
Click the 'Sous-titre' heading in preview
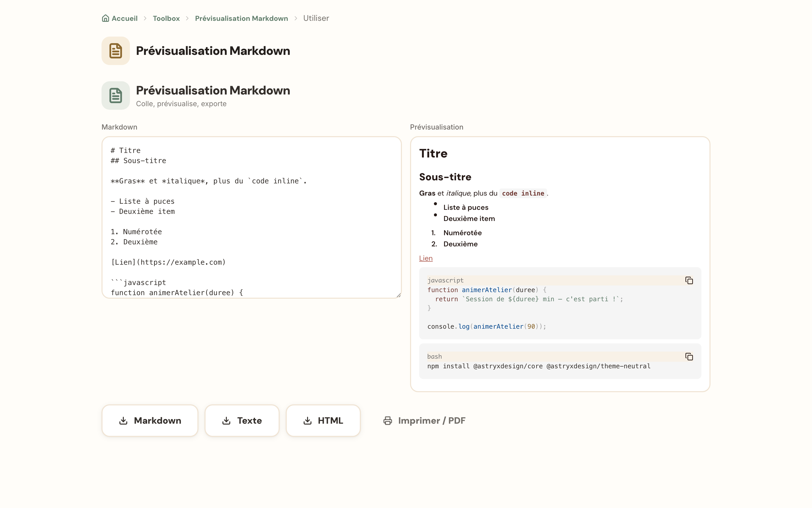[445, 177]
